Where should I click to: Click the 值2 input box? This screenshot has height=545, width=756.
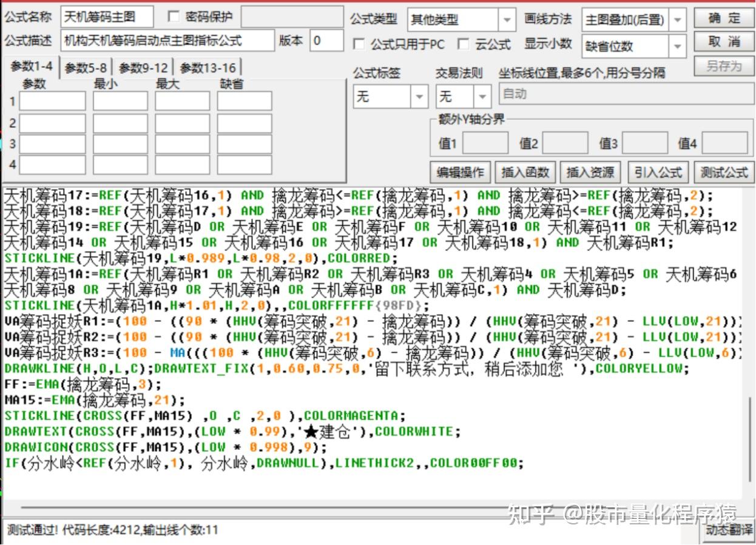[x=565, y=143]
